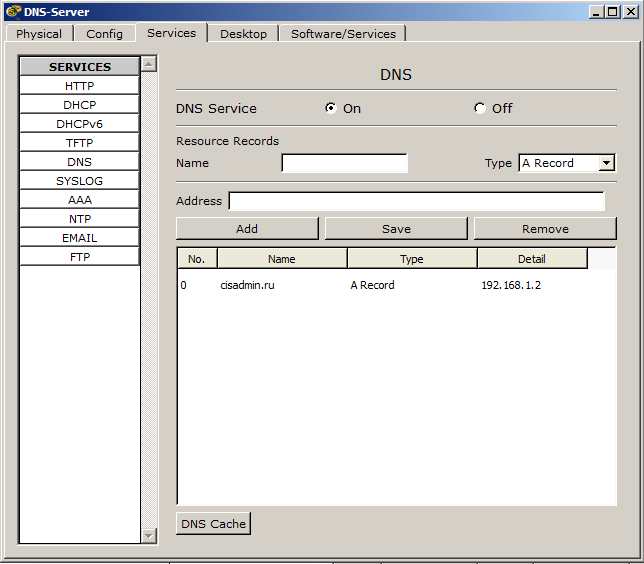Sort by the Name column header
This screenshot has height=564, width=644.
coord(282,259)
